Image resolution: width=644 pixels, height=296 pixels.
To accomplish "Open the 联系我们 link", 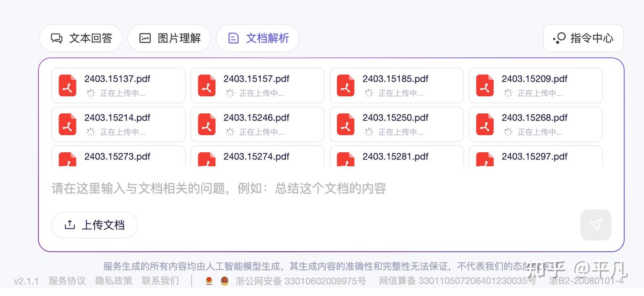I will click(160, 281).
